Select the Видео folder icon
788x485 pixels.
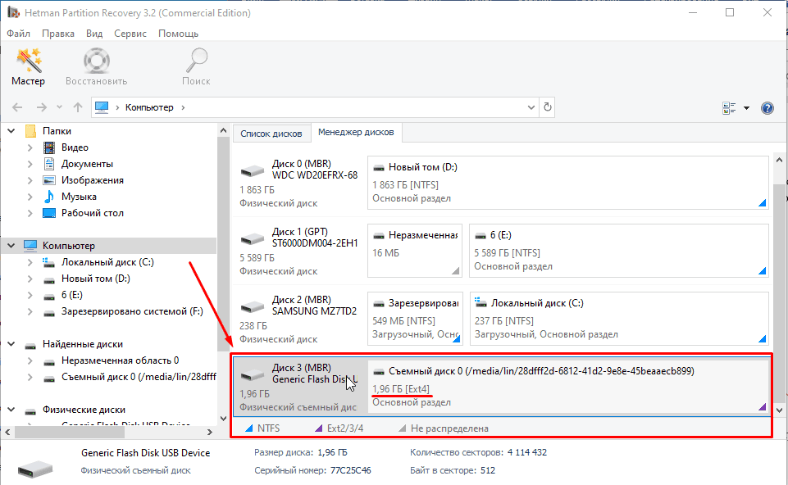pyautogui.click(x=49, y=147)
